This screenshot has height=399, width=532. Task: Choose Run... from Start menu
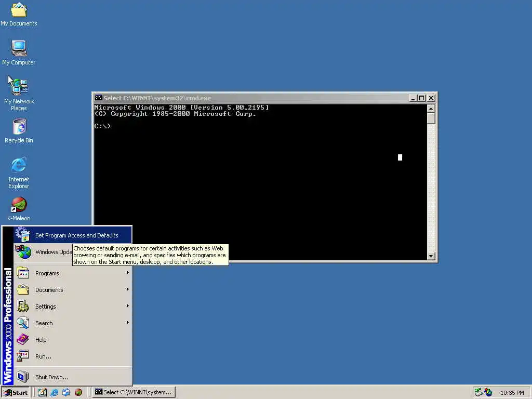coord(73,356)
